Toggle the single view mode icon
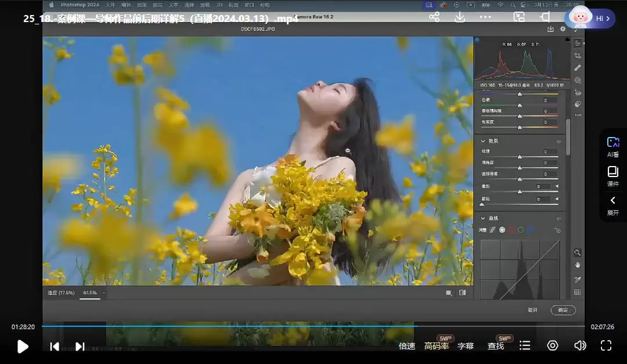This screenshot has width=627, height=364. pos(449,293)
